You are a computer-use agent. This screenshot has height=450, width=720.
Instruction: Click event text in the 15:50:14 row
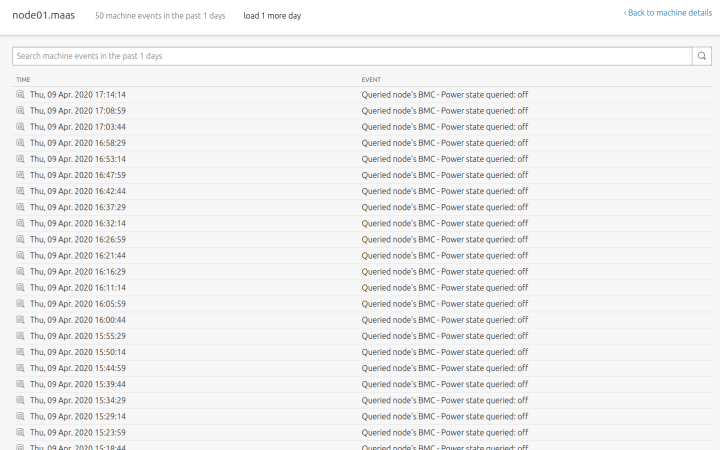point(444,352)
